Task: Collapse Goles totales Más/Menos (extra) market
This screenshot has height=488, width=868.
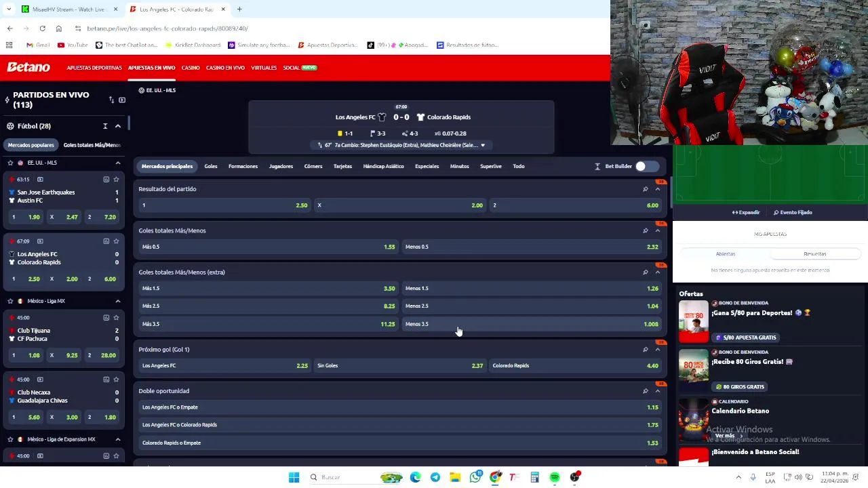Action: [657, 272]
